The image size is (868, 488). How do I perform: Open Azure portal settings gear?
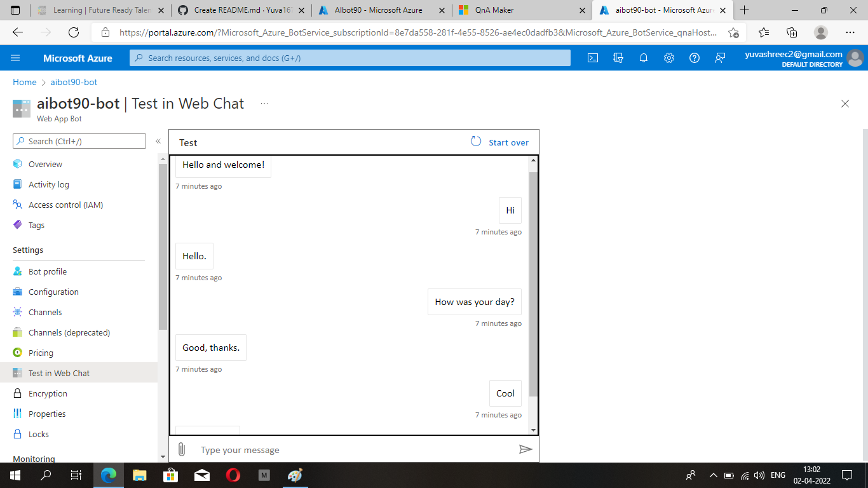669,58
